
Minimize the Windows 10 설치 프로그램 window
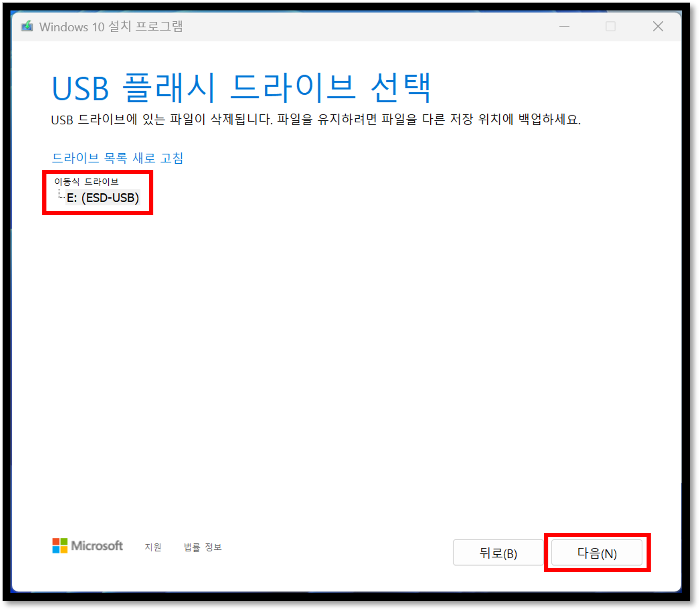564,26
